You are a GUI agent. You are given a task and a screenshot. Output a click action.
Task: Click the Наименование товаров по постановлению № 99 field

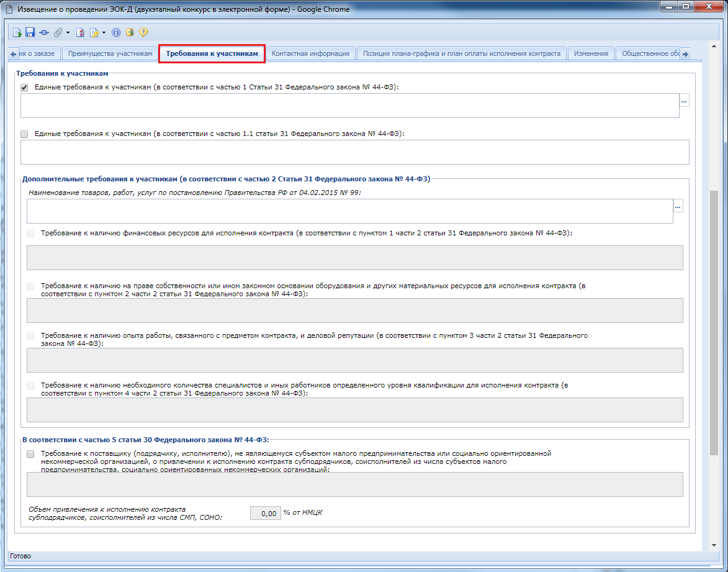click(349, 211)
